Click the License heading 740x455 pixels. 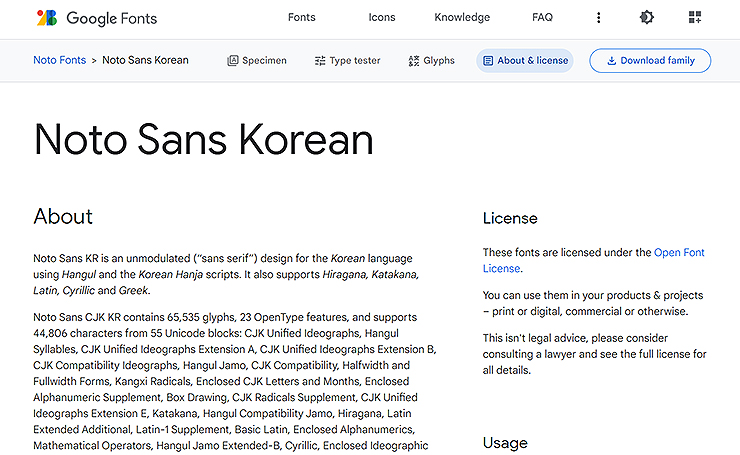click(x=510, y=218)
